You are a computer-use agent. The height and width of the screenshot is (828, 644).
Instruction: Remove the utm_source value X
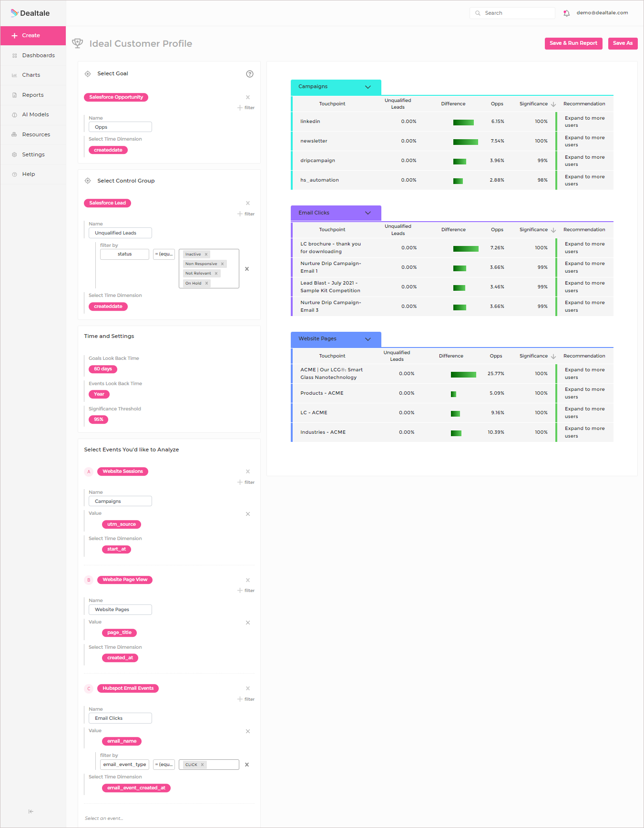[248, 514]
